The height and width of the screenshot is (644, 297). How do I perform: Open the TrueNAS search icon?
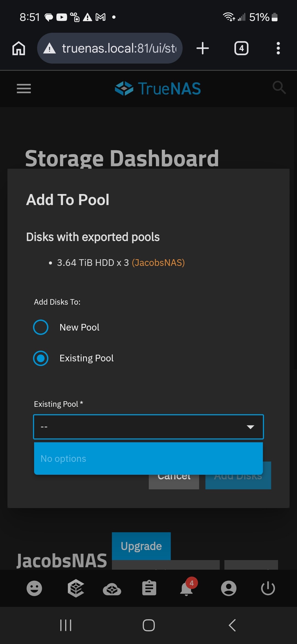coord(279,88)
